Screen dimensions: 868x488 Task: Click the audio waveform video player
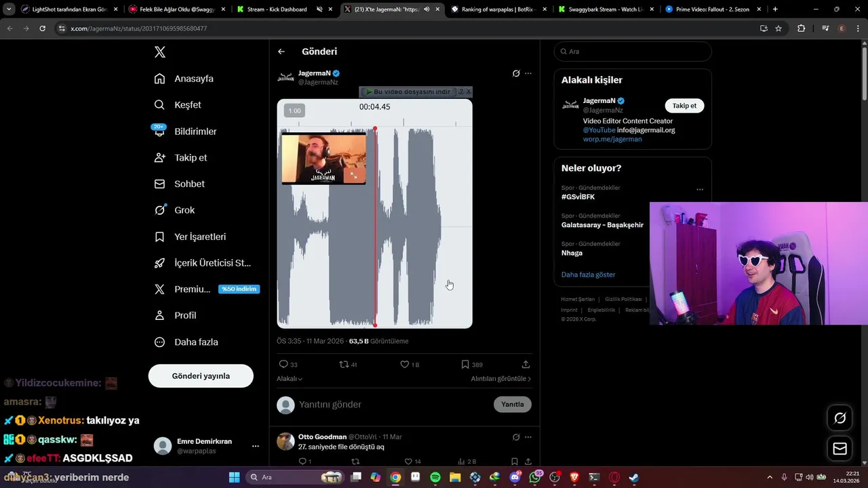tap(374, 213)
